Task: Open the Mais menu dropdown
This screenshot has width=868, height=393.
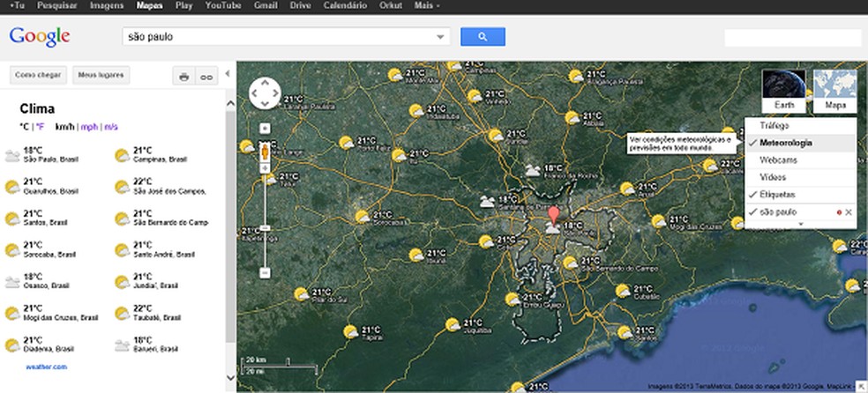Action: point(427,5)
